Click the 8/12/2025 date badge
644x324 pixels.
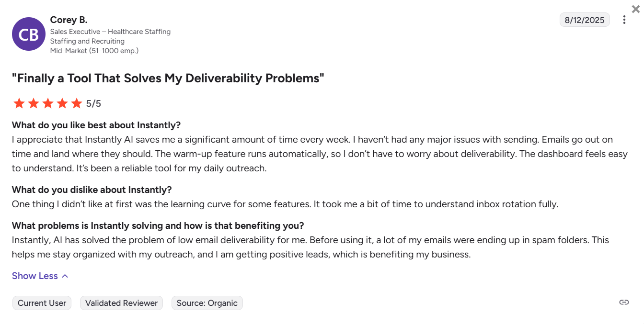[x=585, y=20]
